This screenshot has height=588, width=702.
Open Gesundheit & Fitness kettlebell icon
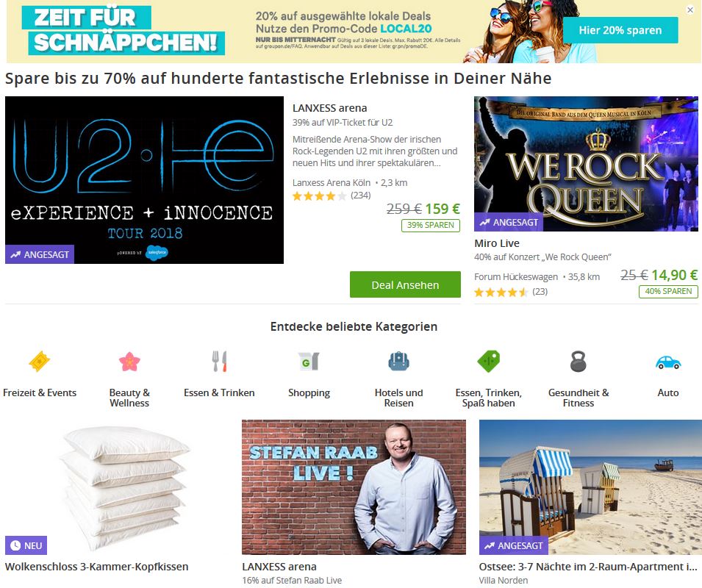(x=579, y=362)
